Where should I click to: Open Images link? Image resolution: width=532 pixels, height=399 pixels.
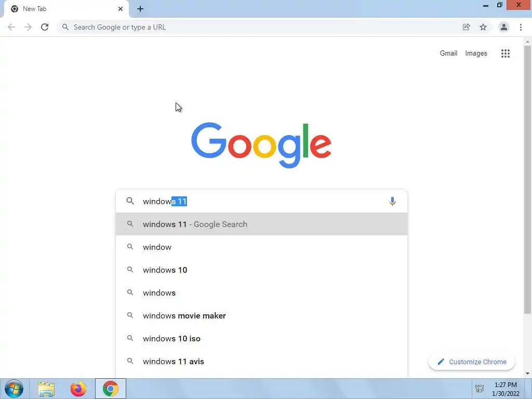pos(476,54)
